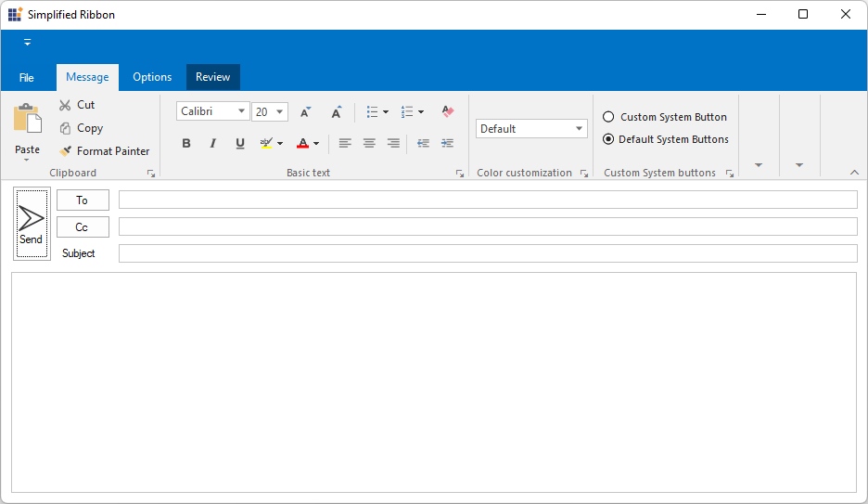868x504 pixels.
Task: Toggle bold formatting
Action: tap(186, 143)
